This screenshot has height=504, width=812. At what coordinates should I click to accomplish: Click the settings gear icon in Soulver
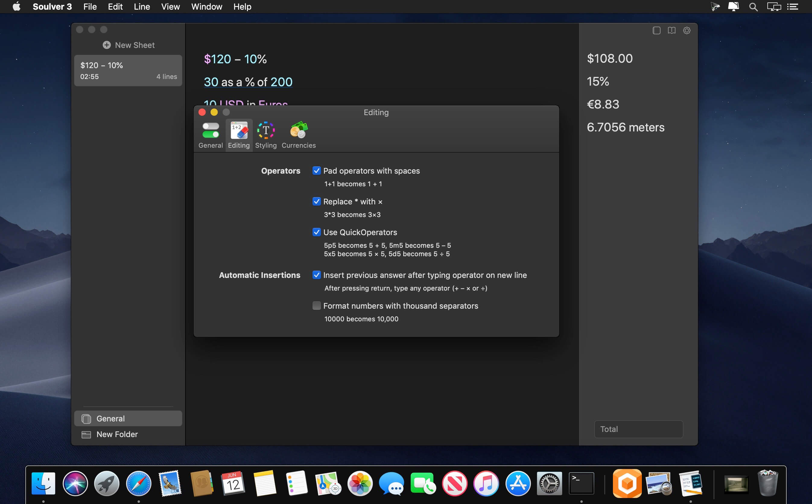click(x=687, y=30)
